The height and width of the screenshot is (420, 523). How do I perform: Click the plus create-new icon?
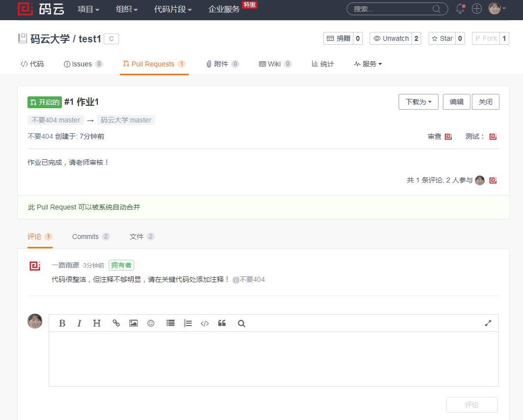(477, 9)
